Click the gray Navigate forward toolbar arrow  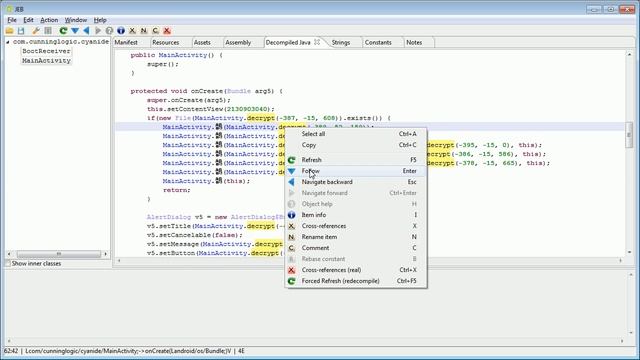pyautogui.click(x=98, y=31)
